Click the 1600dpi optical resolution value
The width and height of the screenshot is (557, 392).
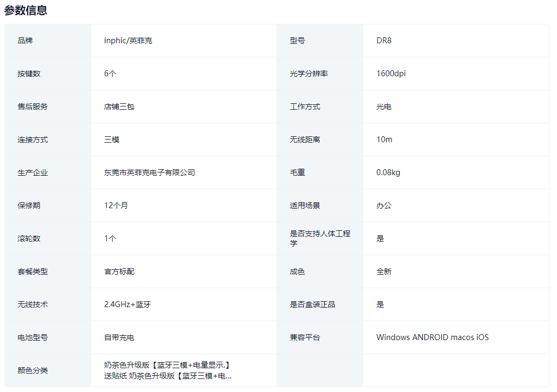click(x=390, y=74)
